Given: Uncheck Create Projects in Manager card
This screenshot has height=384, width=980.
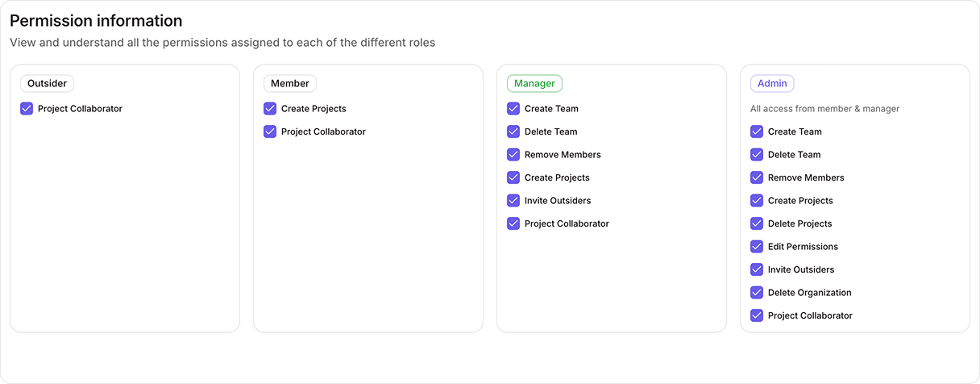Looking at the screenshot, I should [513, 177].
